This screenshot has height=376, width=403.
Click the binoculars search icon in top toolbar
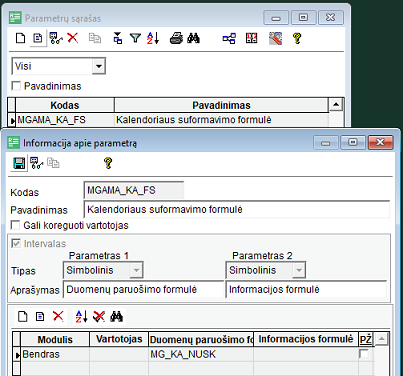(x=193, y=38)
